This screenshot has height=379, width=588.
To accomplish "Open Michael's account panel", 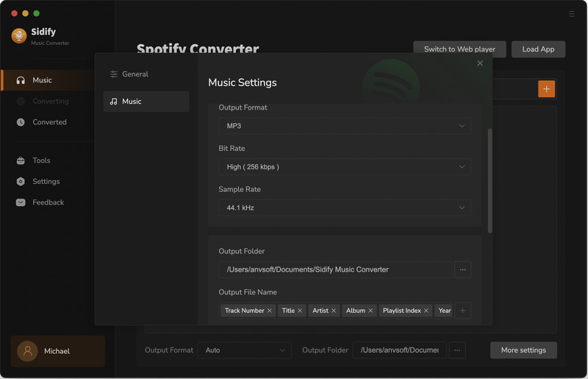I will 58,351.
